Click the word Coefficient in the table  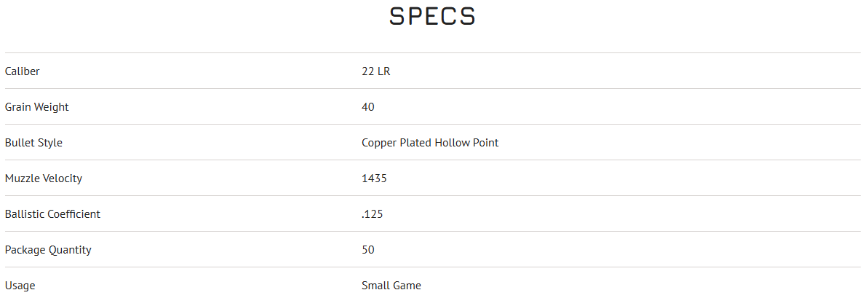pos(73,214)
